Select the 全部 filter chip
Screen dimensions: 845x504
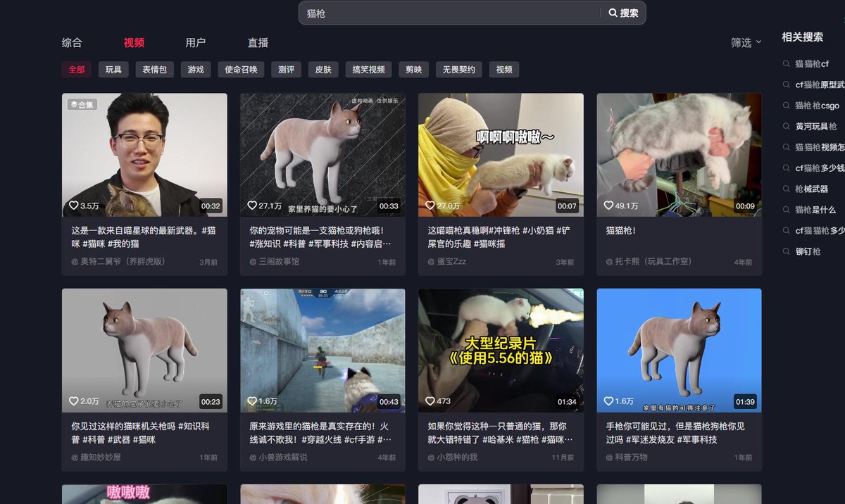pos(77,70)
